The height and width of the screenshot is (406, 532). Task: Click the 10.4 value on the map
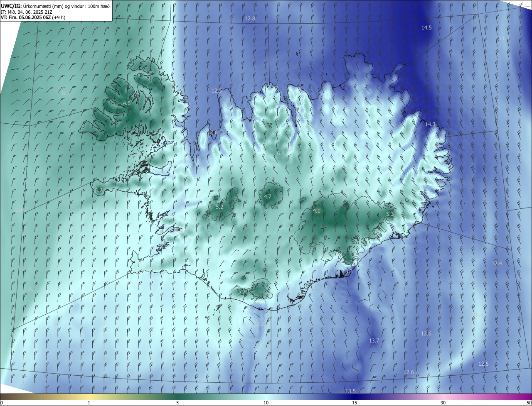click(x=478, y=316)
